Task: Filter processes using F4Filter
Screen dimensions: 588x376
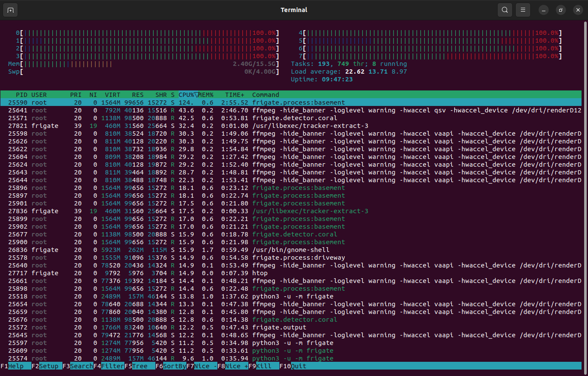Action: pos(109,366)
